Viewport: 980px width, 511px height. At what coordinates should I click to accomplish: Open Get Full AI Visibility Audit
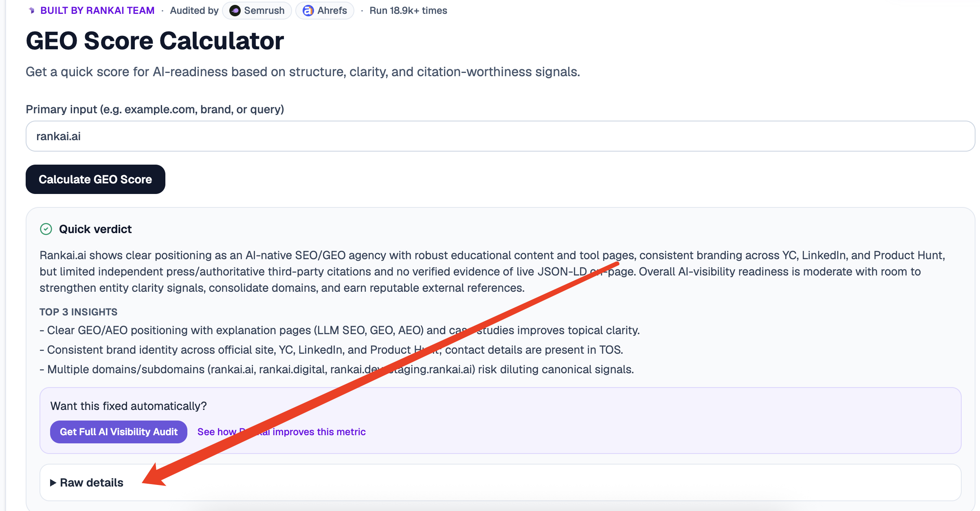119,432
